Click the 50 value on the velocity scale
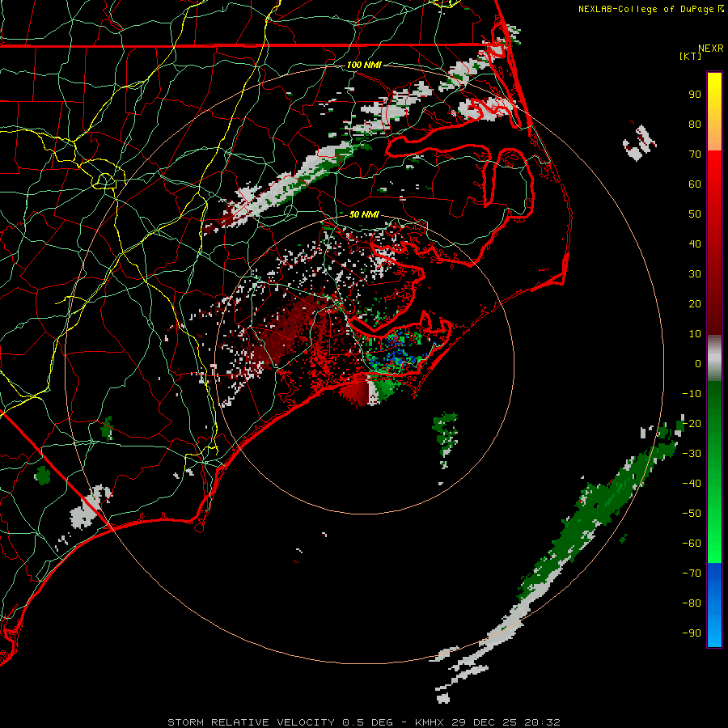This screenshot has width=728, height=728. coord(695,214)
